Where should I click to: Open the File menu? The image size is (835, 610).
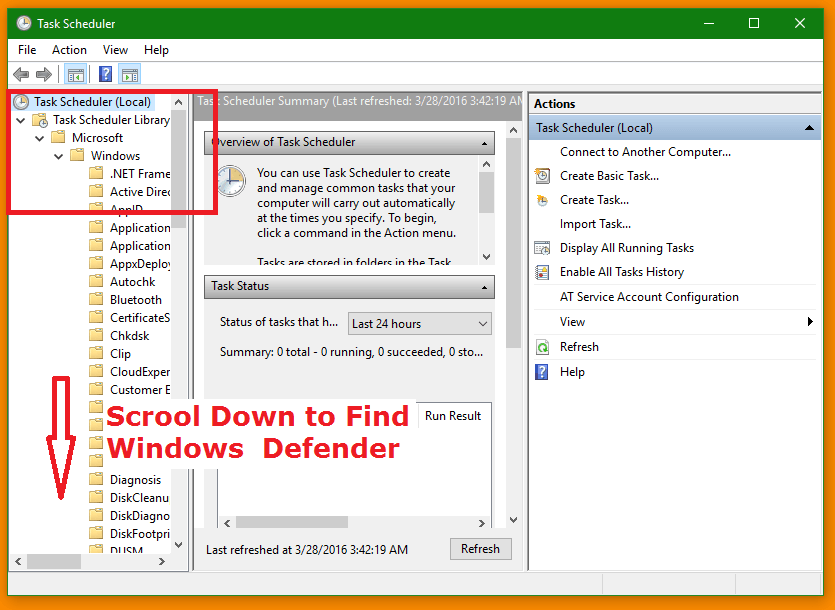pos(27,50)
